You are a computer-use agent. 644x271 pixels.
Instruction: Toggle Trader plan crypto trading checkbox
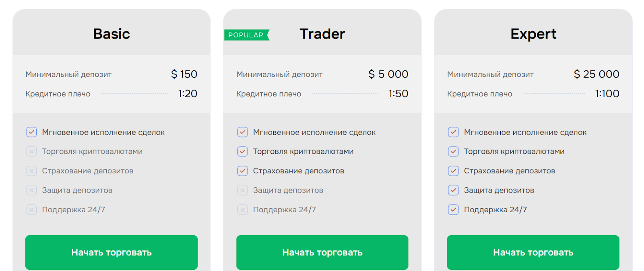242,152
